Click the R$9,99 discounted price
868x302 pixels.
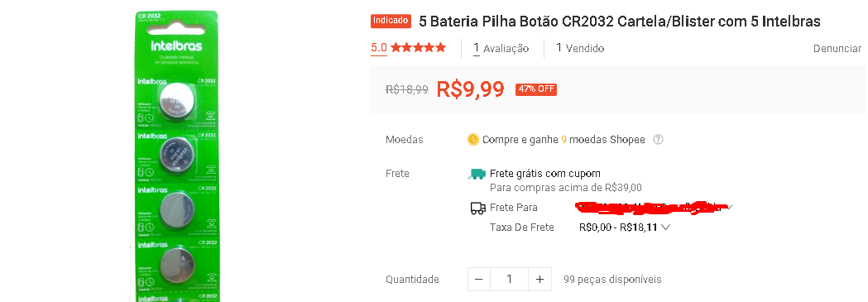coord(471,89)
